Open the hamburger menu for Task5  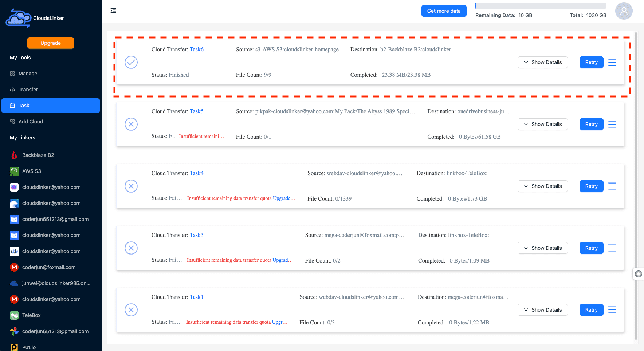(x=612, y=124)
